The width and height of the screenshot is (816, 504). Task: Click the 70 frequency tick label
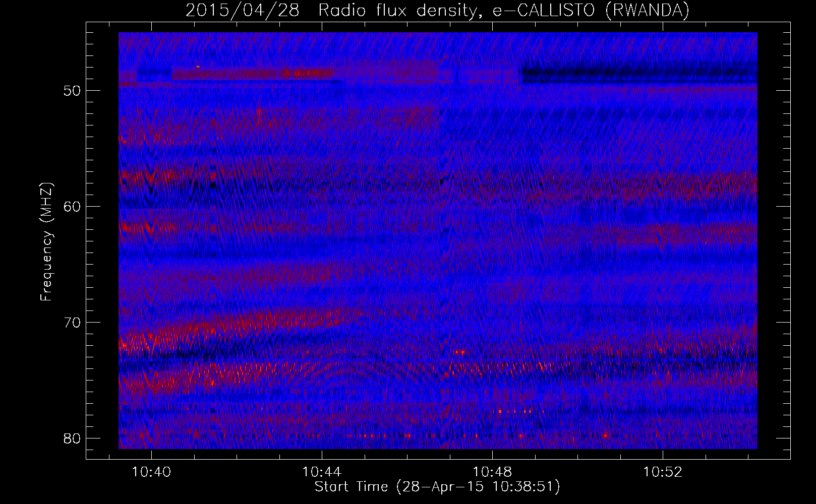click(72, 323)
